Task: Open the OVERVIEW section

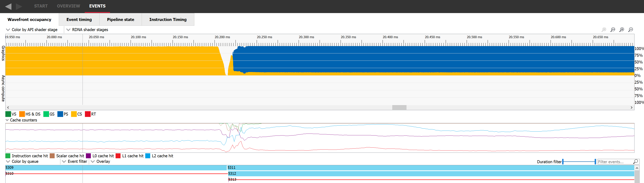Action: (68, 6)
